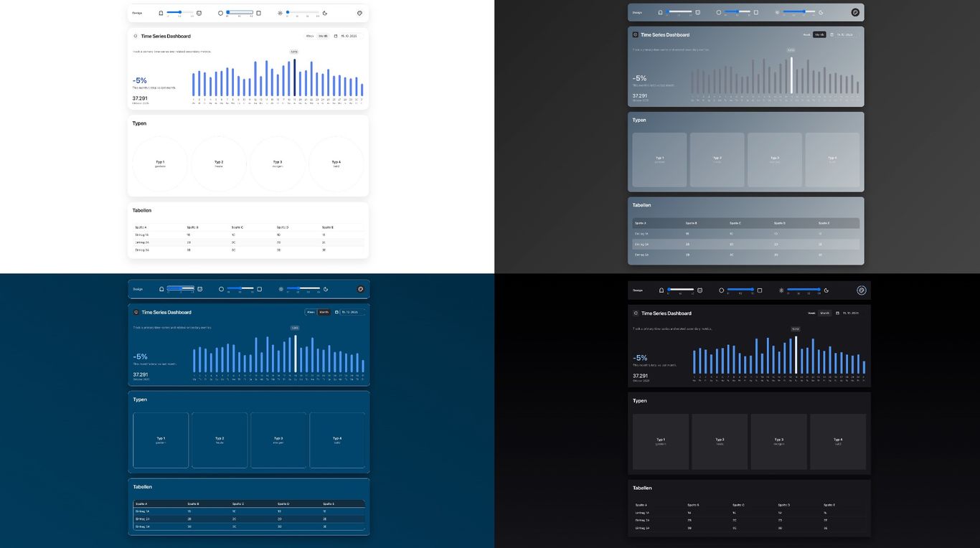Image resolution: width=980 pixels, height=548 pixels.
Task: Click the circle shape icon in the white-theme toolbar
Action: point(220,13)
